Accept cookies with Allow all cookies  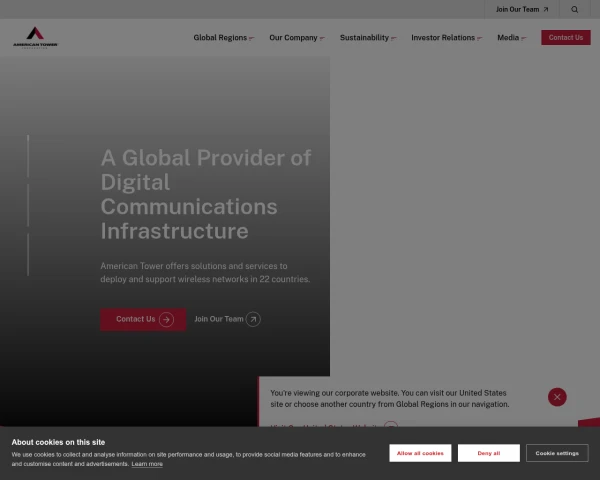pos(420,453)
